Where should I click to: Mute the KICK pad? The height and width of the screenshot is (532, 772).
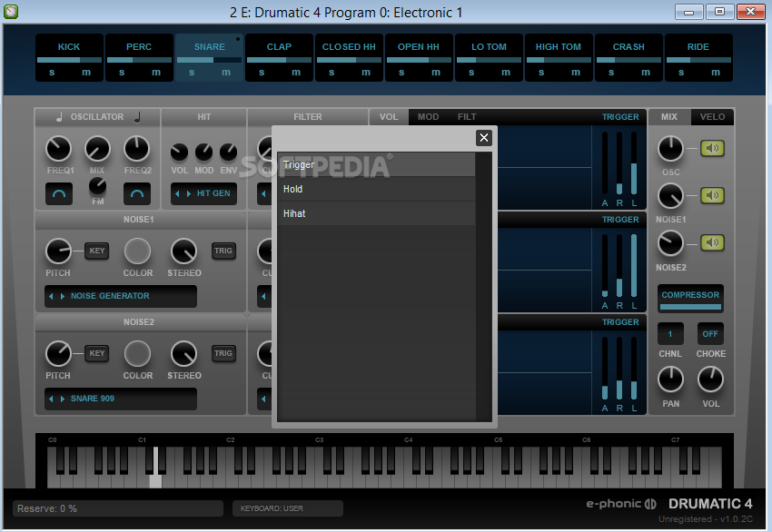(86, 73)
